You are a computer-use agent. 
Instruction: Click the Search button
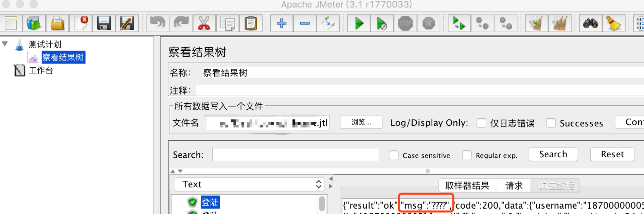click(x=553, y=154)
